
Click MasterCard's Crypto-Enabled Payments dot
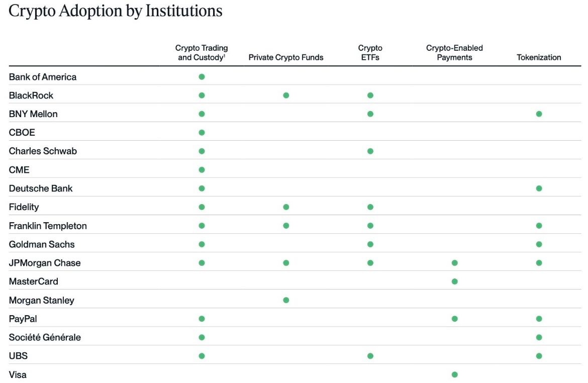point(454,281)
